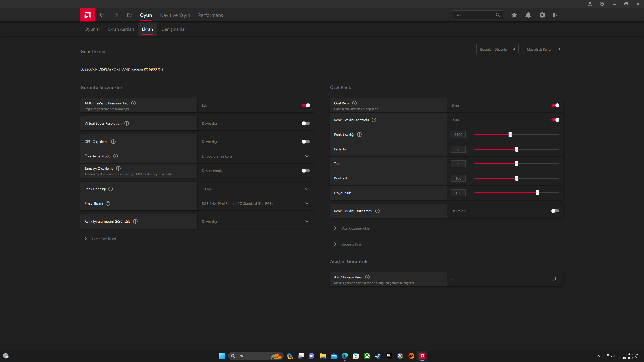644x362 pixels.
Task: Go back with the left arrow icon
Action: 101,15
